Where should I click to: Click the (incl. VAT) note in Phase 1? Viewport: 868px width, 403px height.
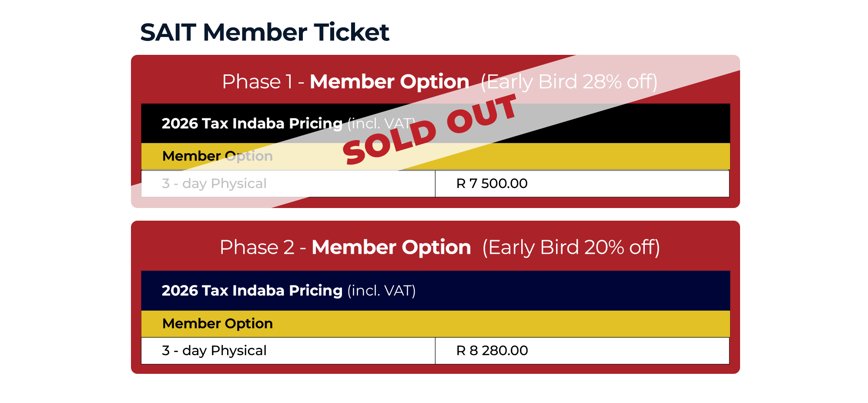tap(381, 124)
